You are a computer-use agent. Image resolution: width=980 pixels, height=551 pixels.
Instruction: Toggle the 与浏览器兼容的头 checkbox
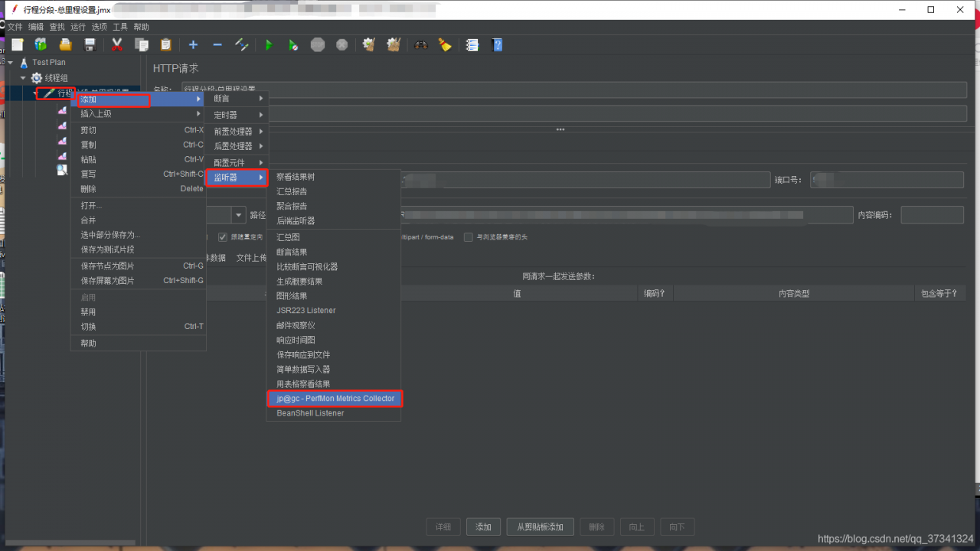click(x=469, y=237)
